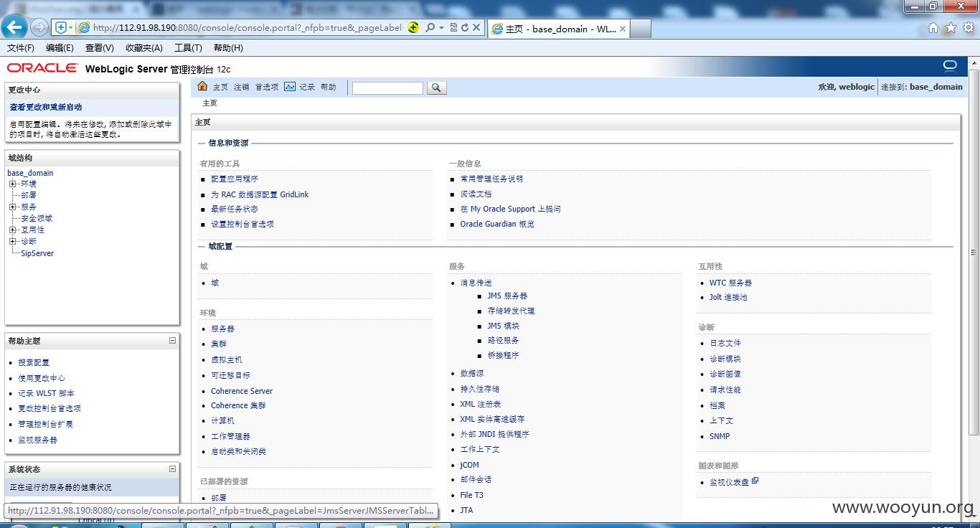Open the 编辑(E) menu
980x528 pixels.
[x=60, y=48]
